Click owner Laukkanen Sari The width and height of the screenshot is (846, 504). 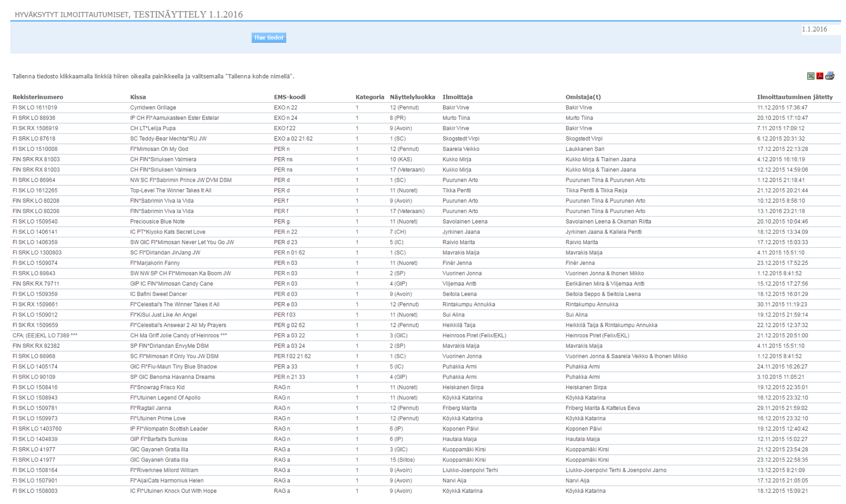(585, 149)
